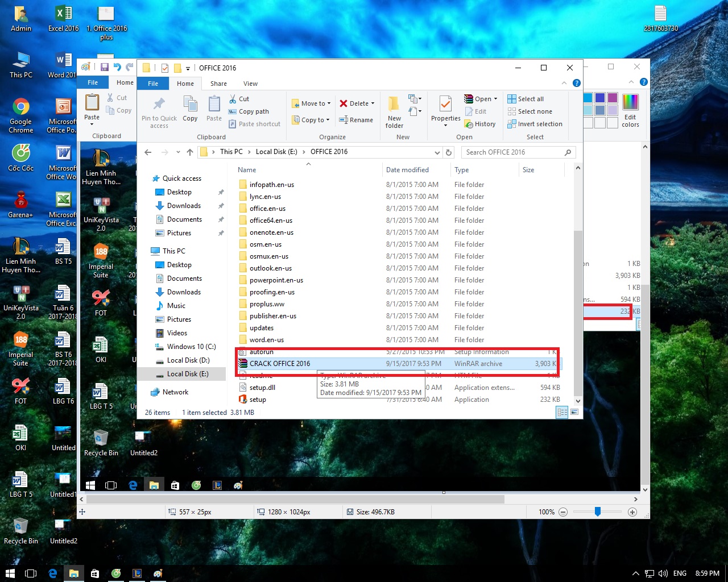The height and width of the screenshot is (582, 728).
Task: Select the Excel 2016 desktop icon
Action: (64, 18)
